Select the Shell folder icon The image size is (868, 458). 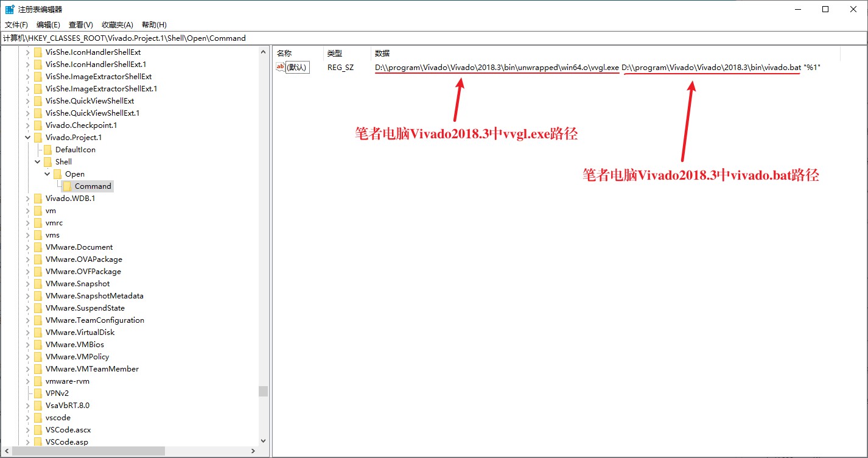click(48, 162)
